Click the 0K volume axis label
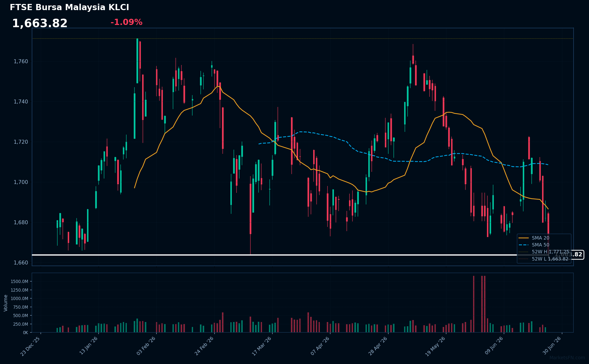Image resolution: width=589 pixels, height=364 pixels. [26, 333]
